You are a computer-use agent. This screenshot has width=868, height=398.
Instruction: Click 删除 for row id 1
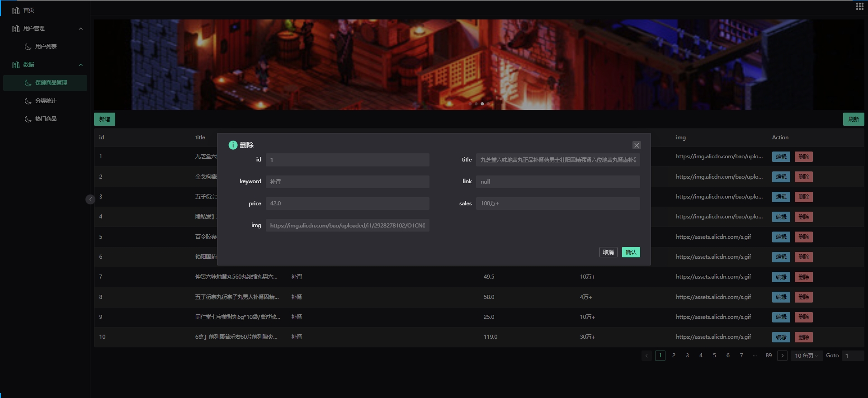coord(803,157)
